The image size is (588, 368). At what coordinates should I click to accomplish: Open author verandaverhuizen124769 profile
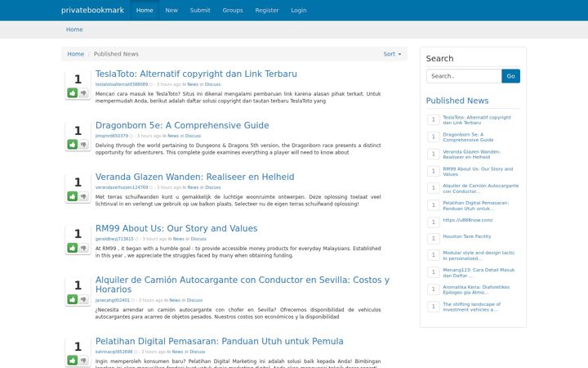(x=122, y=187)
